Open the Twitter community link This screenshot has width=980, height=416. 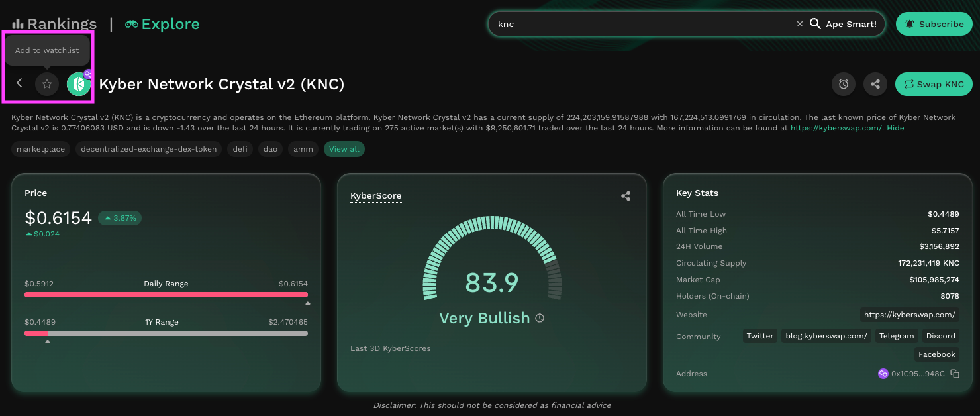pyautogui.click(x=760, y=336)
